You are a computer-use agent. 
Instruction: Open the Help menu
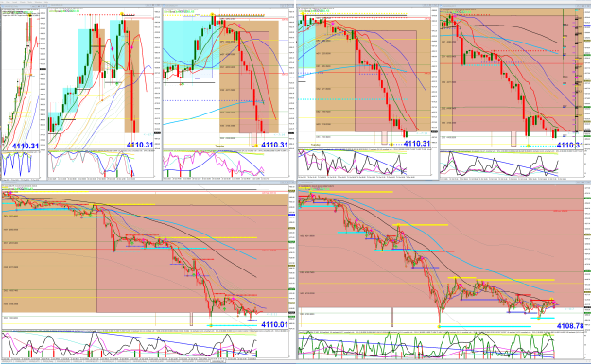(x=46, y=2)
